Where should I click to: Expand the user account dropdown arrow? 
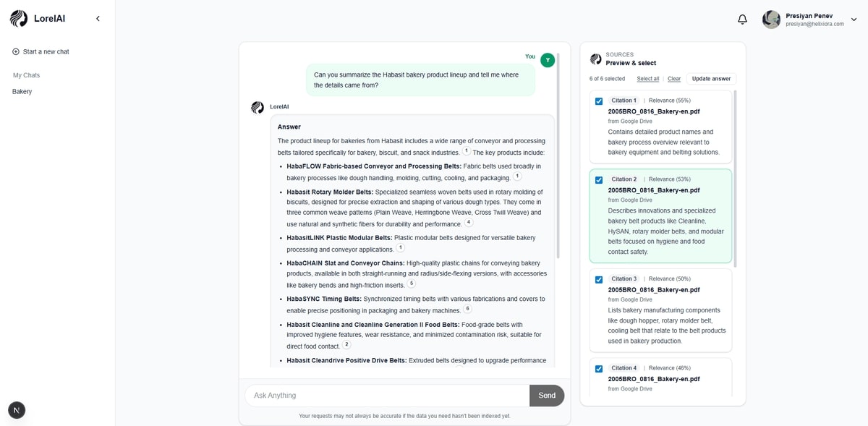pyautogui.click(x=854, y=20)
